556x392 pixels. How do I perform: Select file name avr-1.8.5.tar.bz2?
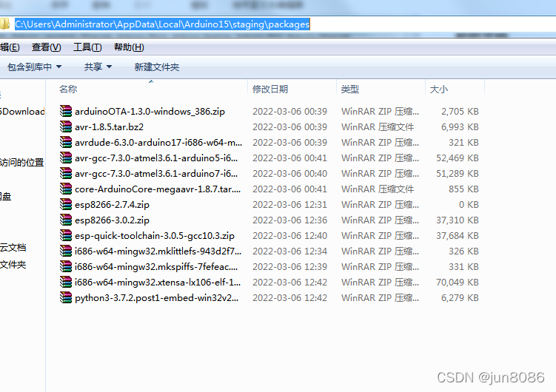(110, 126)
